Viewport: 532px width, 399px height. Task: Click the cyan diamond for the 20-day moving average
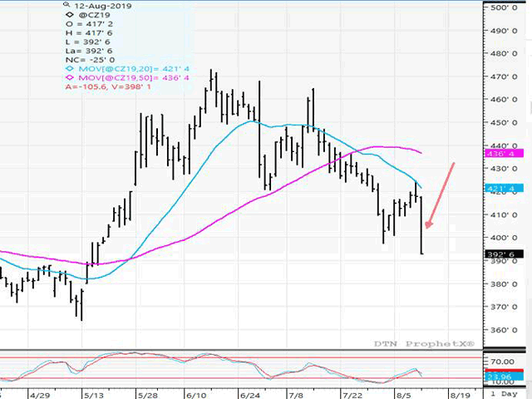(70, 68)
